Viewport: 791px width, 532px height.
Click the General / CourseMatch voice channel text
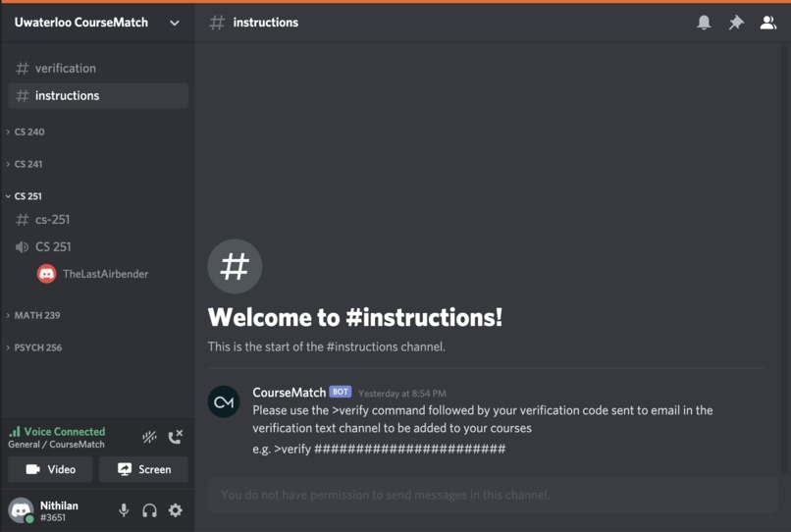[x=56, y=445]
